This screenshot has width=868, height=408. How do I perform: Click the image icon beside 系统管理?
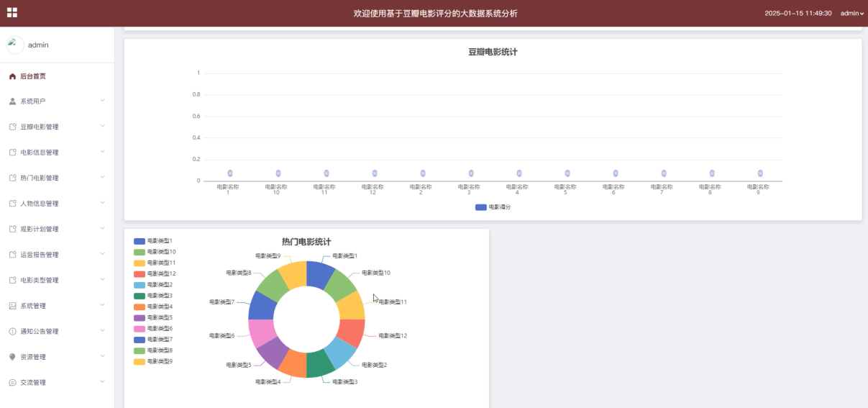[12, 306]
